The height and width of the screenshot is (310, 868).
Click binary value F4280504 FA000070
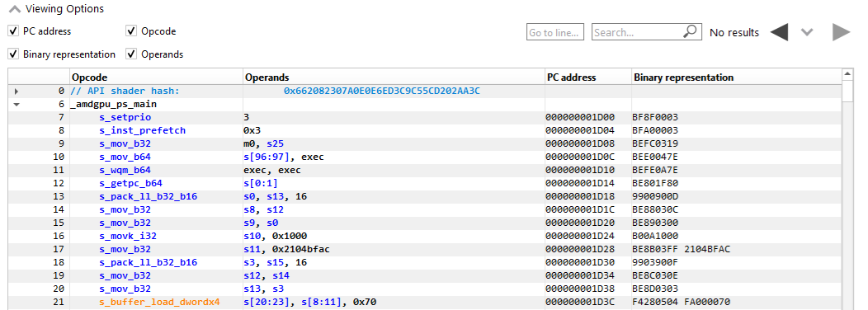click(681, 302)
